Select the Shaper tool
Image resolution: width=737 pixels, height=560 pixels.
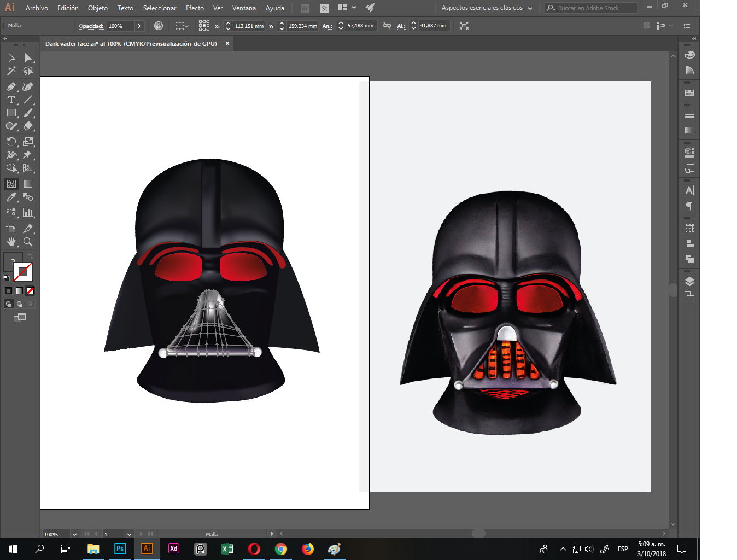tap(11, 126)
